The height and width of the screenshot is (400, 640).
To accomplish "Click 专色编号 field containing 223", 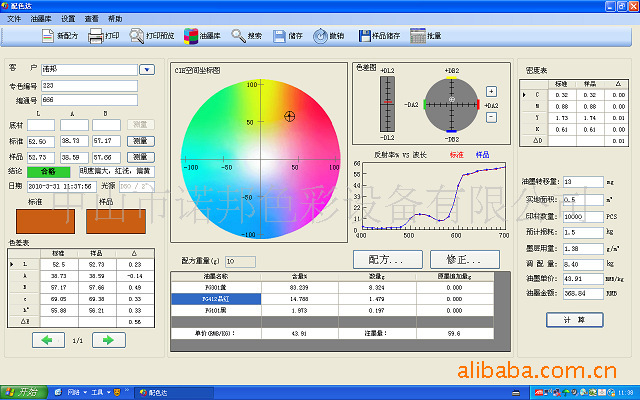I will tap(89, 86).
